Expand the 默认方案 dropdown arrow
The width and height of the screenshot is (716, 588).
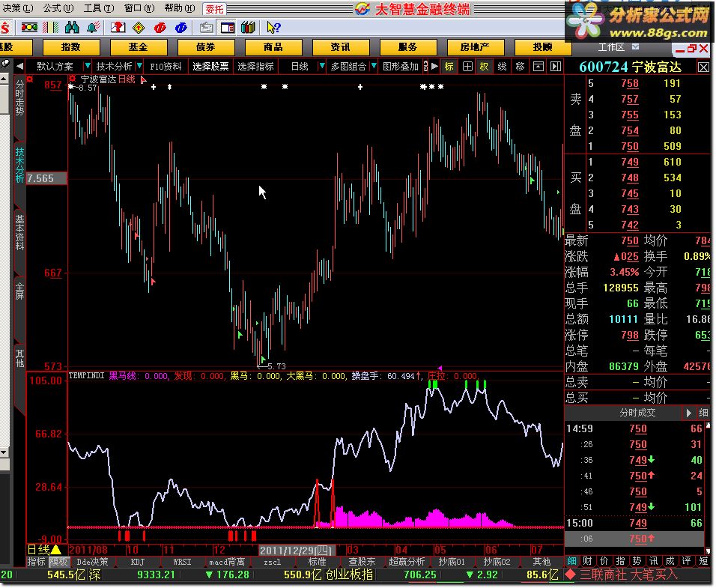87,67
